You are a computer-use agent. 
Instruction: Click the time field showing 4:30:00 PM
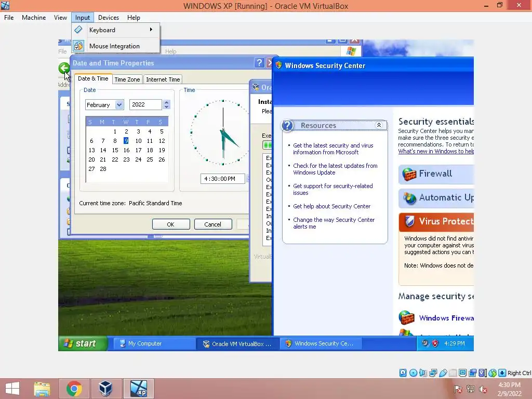[222, 179]
